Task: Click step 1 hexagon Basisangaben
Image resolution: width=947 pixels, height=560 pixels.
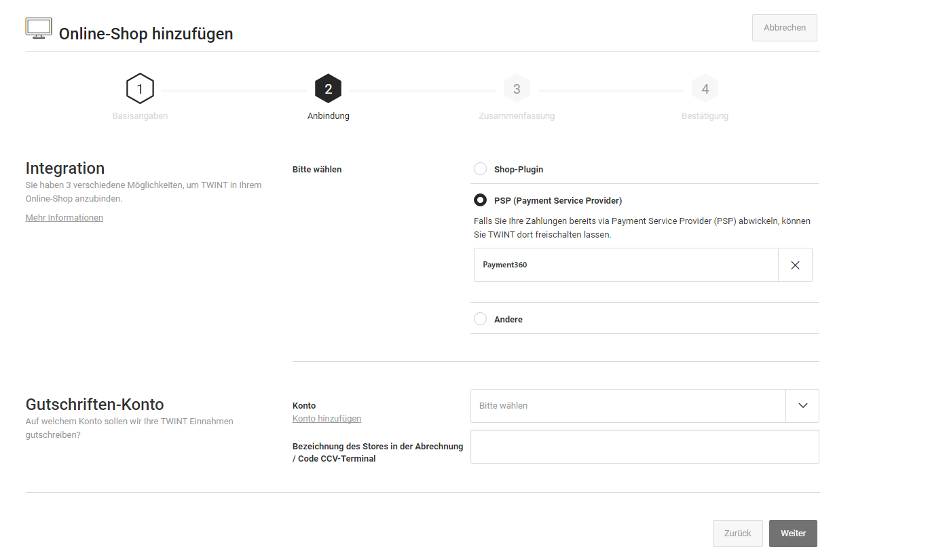Action: 140,89
